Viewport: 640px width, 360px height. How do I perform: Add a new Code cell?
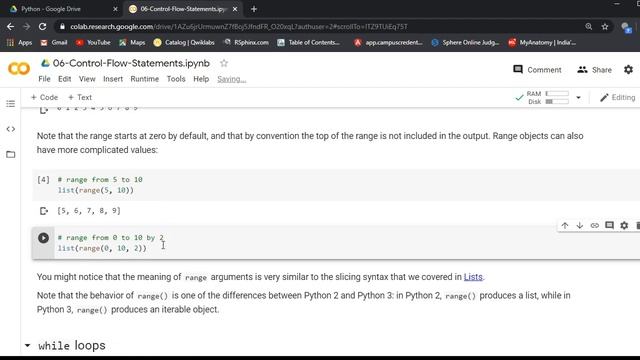point(44,97)
